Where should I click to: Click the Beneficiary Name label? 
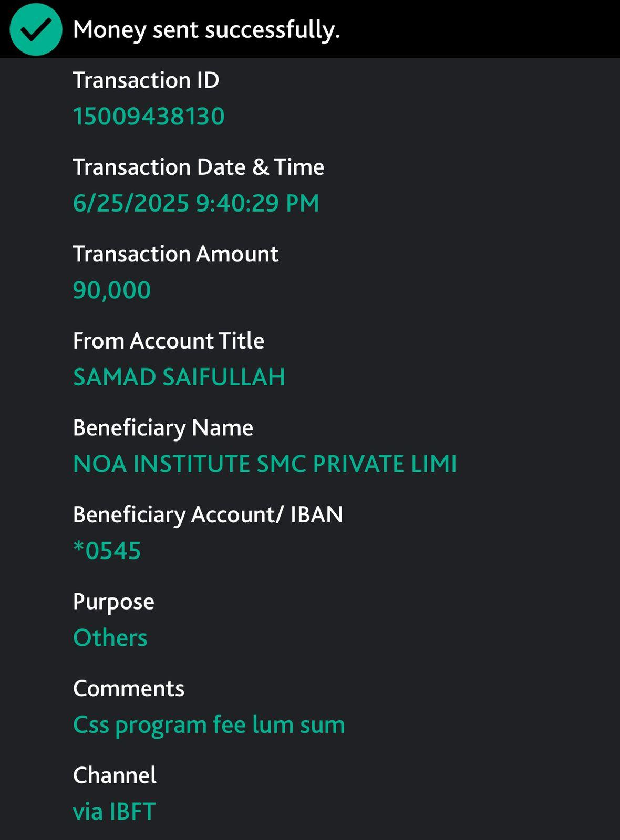pyautogui.click(x=163, y=428)
